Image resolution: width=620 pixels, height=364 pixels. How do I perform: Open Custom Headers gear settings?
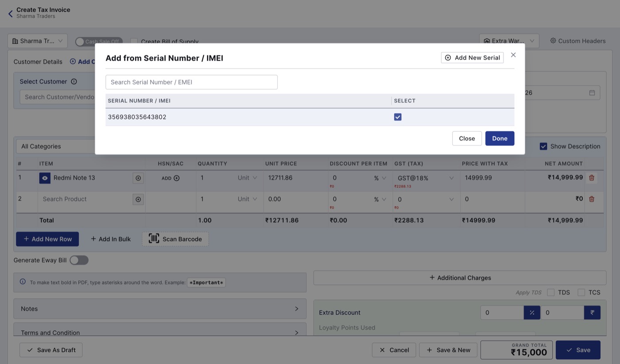(577, 41)
